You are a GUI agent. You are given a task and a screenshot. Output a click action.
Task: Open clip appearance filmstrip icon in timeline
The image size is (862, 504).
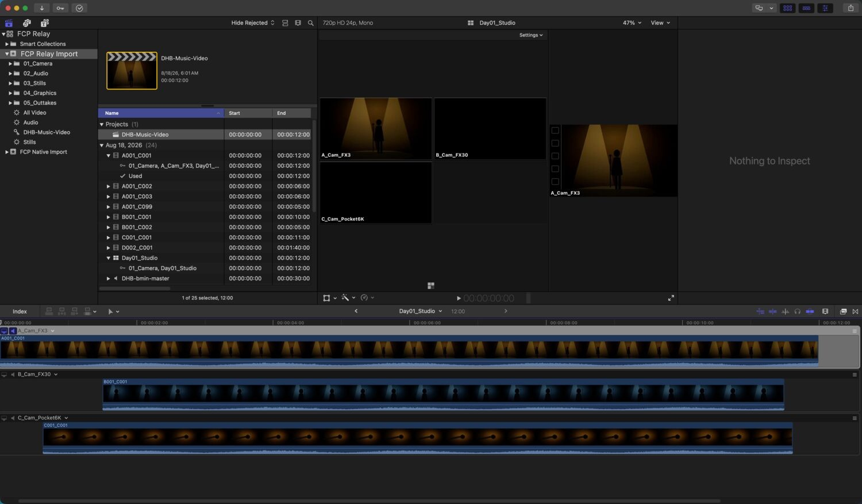825,311
